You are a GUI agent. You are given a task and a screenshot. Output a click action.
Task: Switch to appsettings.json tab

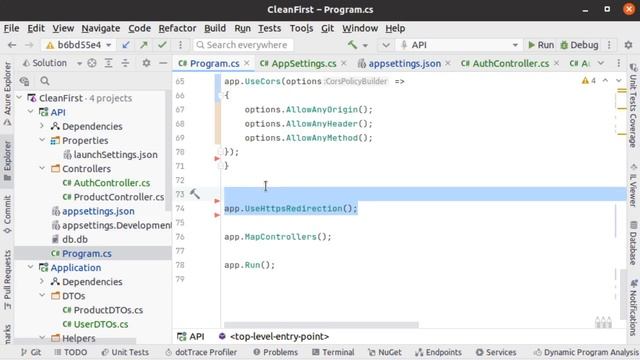point(404,64)
